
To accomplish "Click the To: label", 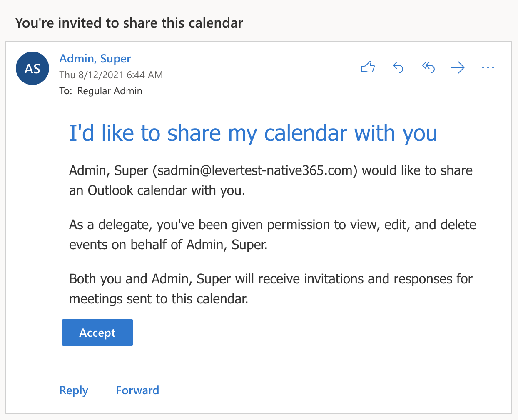I will pos(65,90).
